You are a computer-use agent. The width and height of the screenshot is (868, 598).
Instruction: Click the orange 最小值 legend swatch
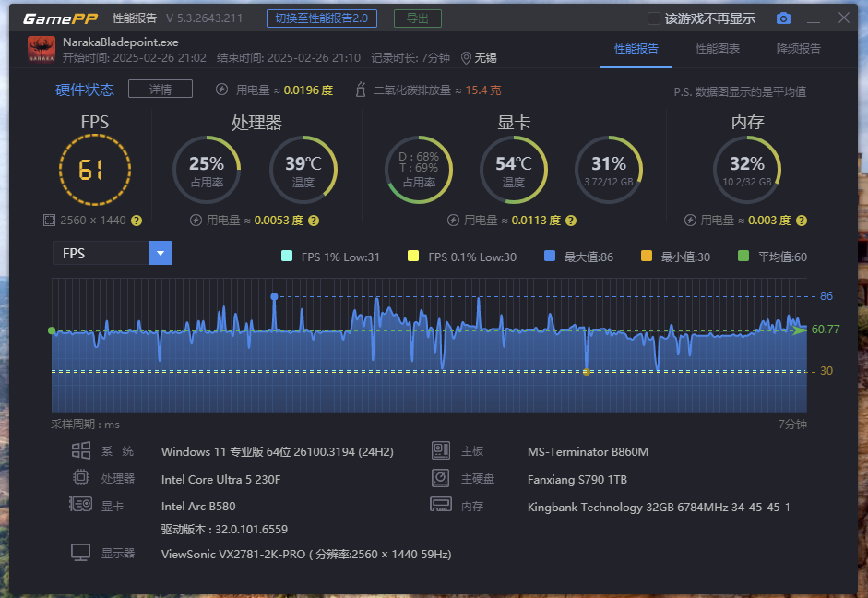tap(646, 256)
